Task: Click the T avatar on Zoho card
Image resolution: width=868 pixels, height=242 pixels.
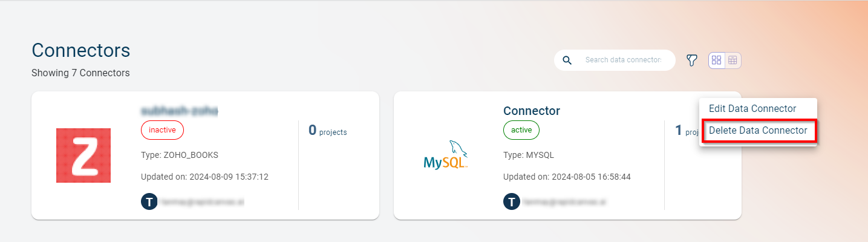Action: (149, 201)
